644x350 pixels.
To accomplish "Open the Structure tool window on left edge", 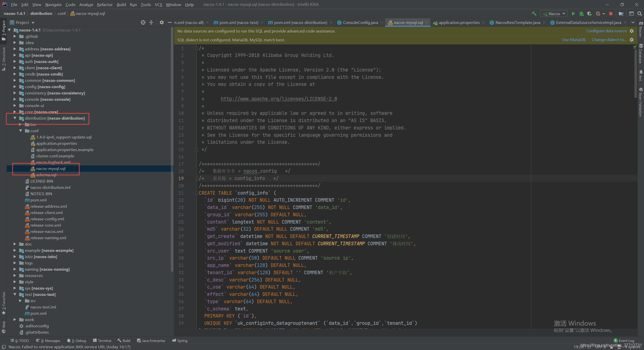I will point(4,59).
